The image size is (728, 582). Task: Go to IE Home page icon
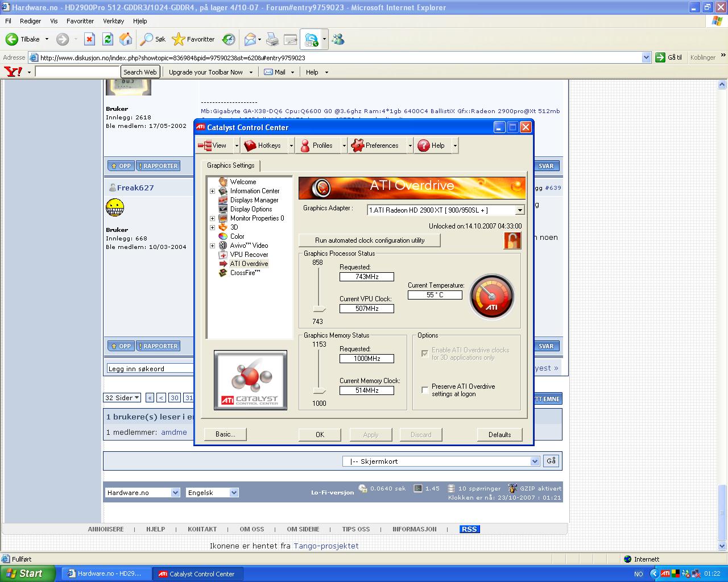(126, 39)
